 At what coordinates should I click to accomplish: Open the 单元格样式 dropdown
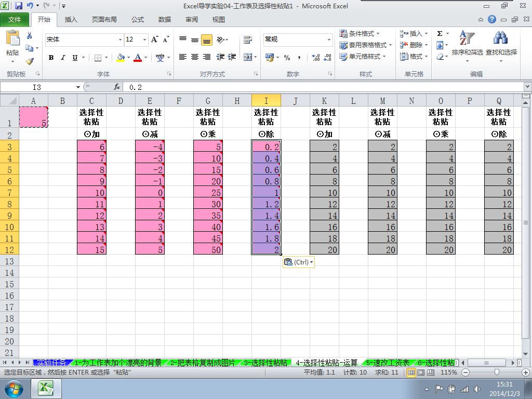point(362,57)
